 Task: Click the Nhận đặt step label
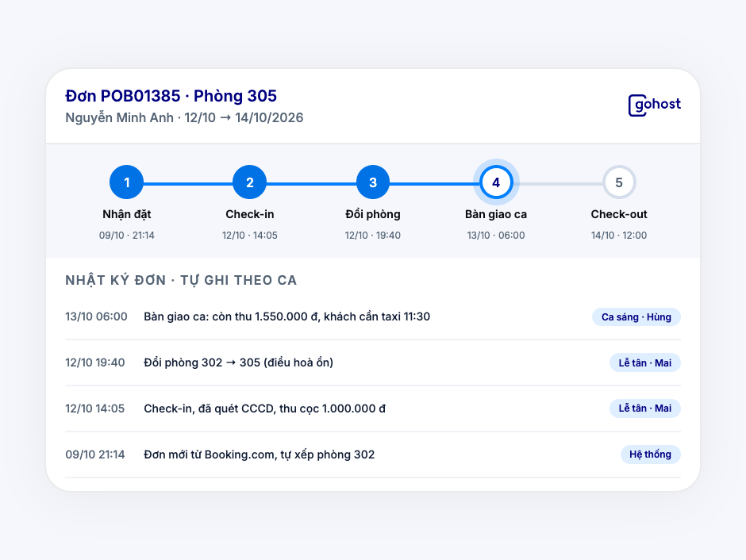point(126,214)
